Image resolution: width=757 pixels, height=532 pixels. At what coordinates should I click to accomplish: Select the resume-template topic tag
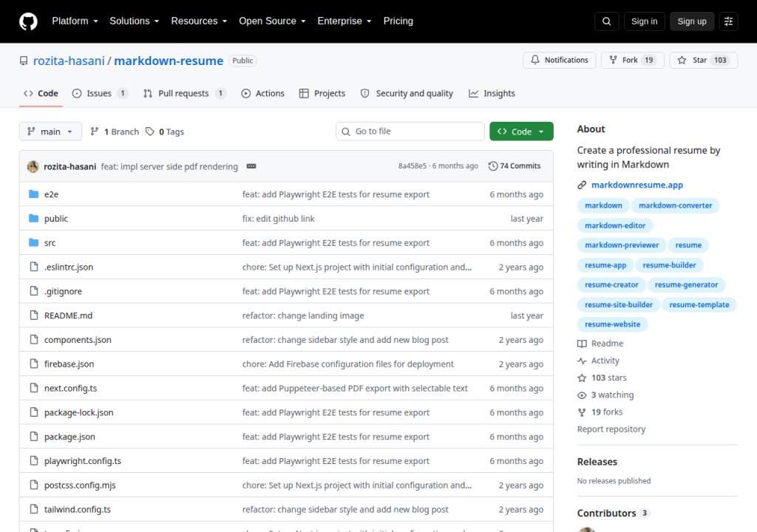pos(699,304)
